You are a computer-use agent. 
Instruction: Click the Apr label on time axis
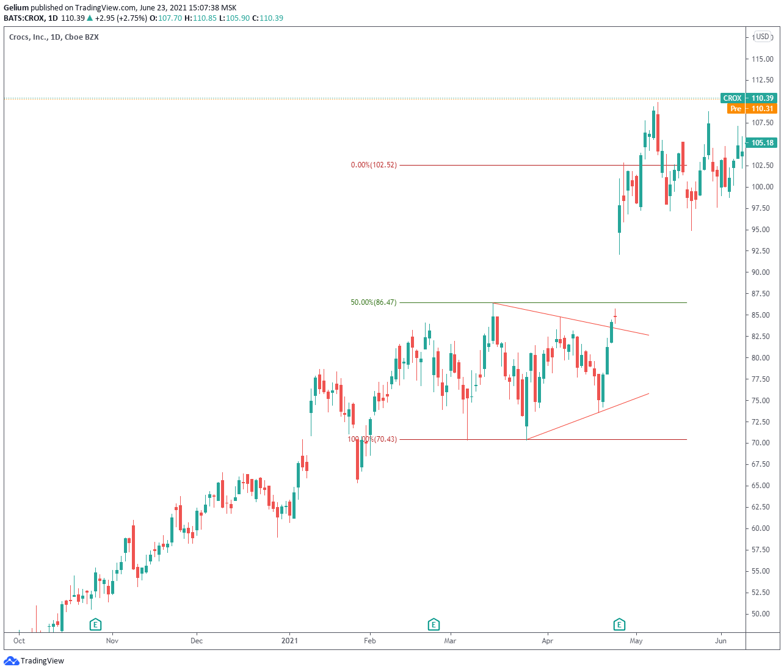[x=547, y=641]
